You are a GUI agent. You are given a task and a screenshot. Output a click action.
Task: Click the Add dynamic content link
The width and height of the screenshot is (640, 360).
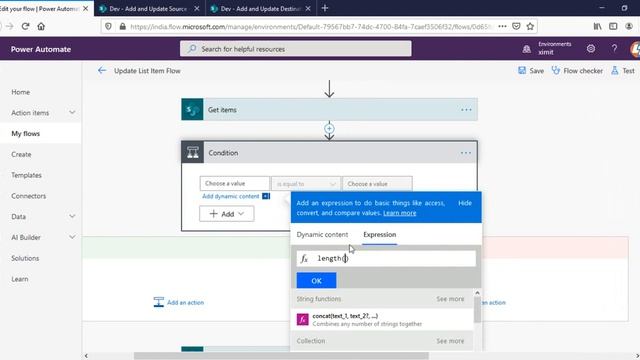[231, 196]
